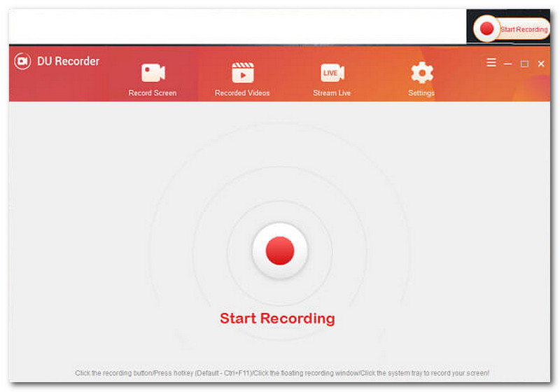Close the DU Recorder window
This screenshot has width=560, height=392.
(x=541, y=64)
